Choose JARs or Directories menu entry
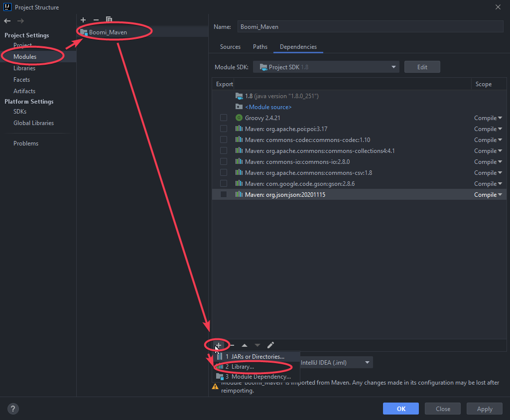The width and height of the screenshot is (510, 420). pyautogui.click(x=256, y=357)
